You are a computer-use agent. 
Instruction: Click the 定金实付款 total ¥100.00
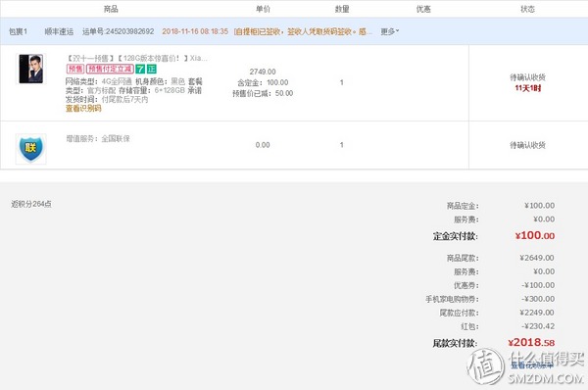(535, 235)
